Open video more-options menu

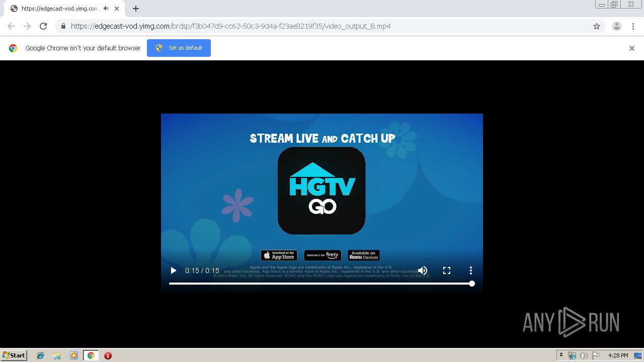(x=471, y=270)
